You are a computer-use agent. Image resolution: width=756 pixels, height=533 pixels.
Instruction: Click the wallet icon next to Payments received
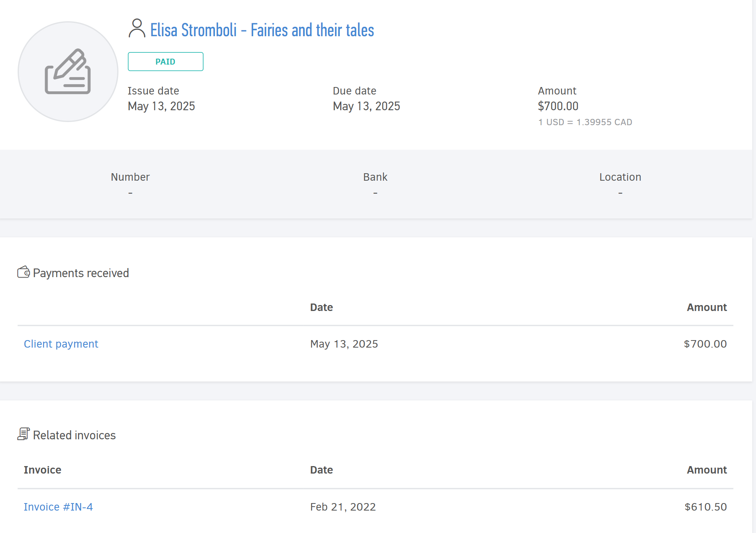click(24, 272)
